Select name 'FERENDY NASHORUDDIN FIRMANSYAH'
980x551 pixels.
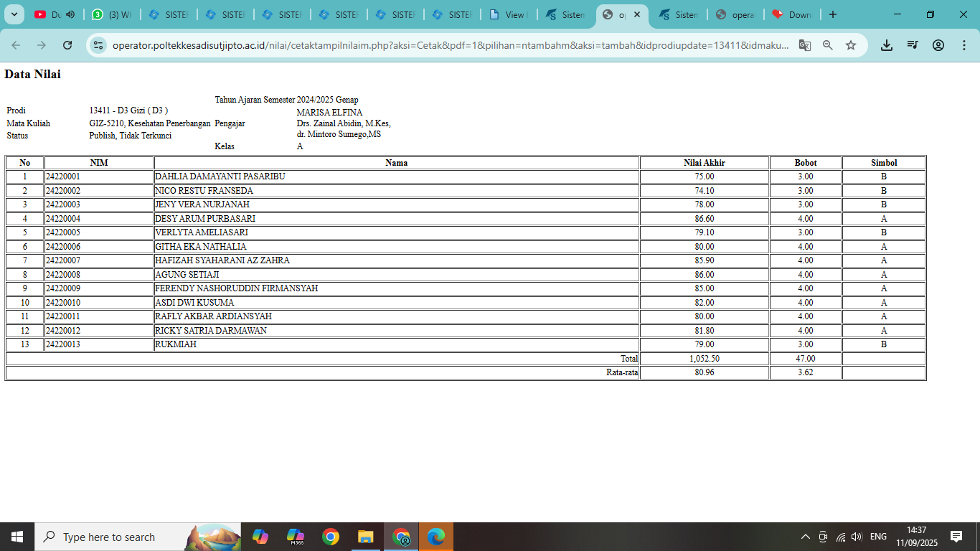(x=237, y=288)
